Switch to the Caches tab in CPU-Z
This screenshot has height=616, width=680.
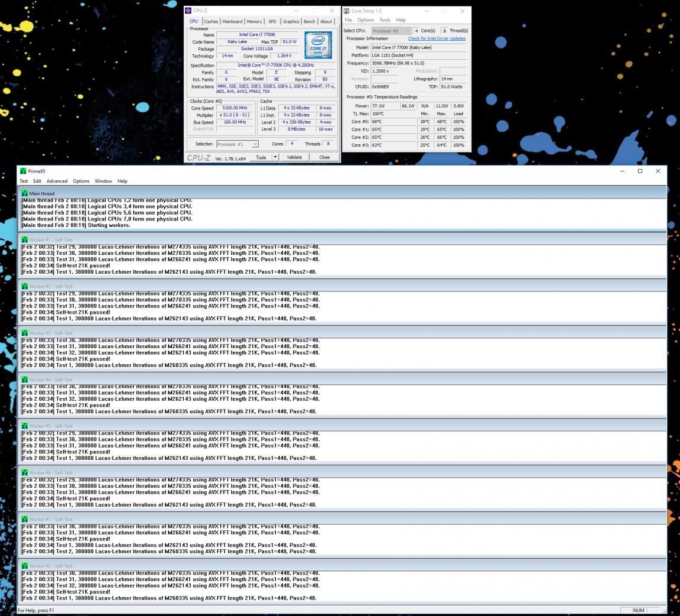pyautogui.click(x=211, y=22)
